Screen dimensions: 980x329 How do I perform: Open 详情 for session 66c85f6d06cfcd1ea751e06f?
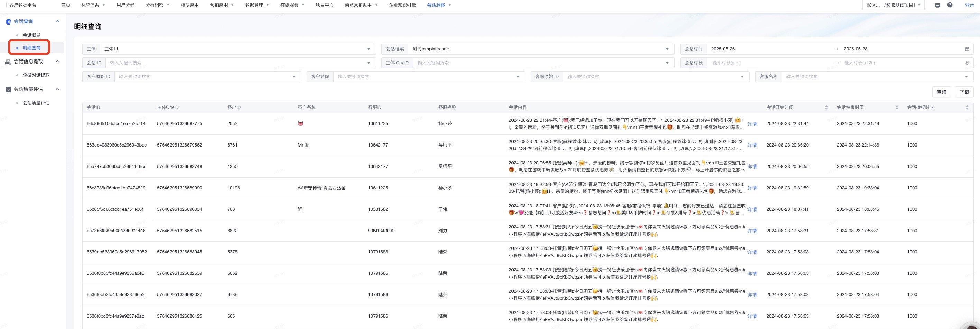pos(752,210)
